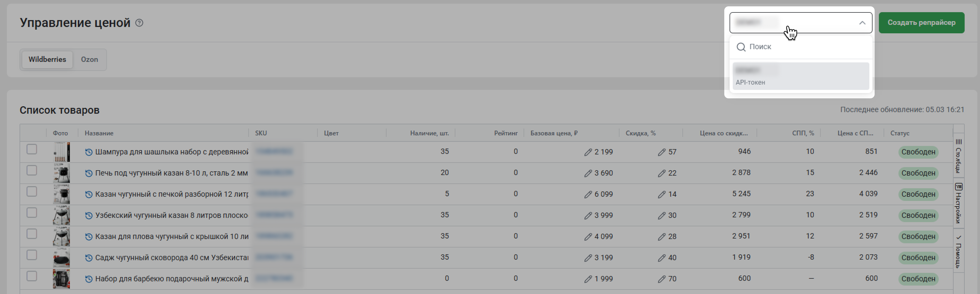Open Столбцы side panel
Screen dimensions: 980x294
point(958,156)
